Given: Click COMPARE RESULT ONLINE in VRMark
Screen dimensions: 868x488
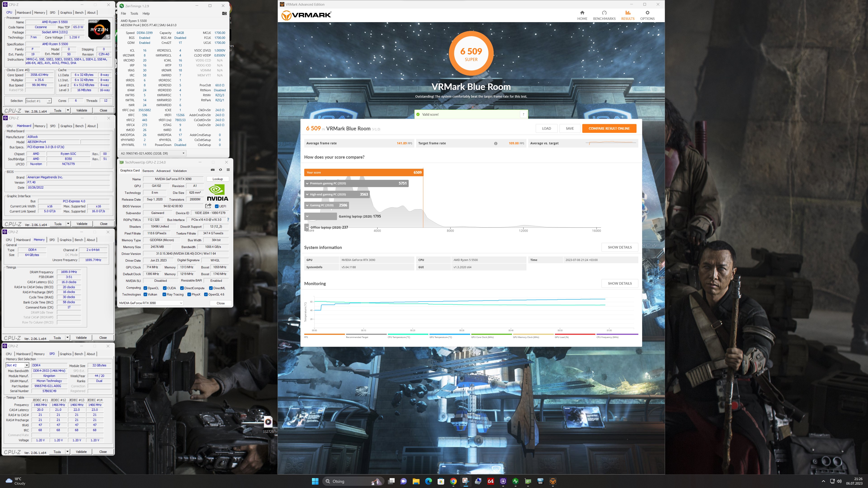Looking at the screenshot, I should (x=609, y=129).
